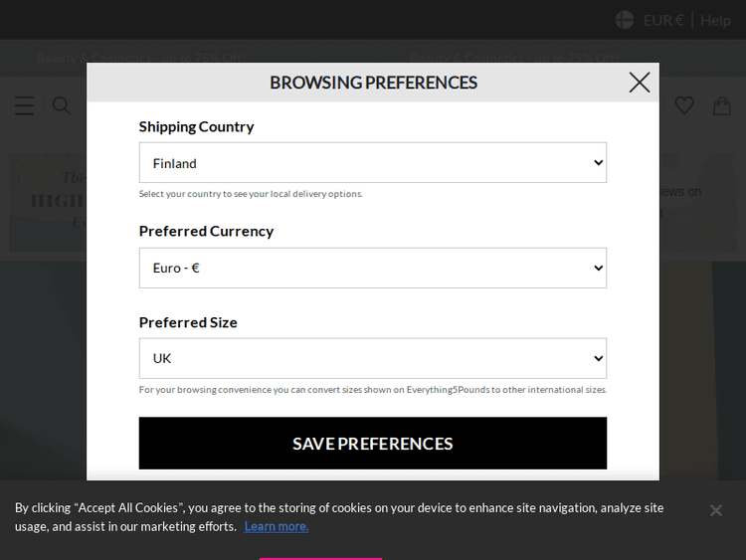Click the pink cookie accept button
This screenshot has width=746, height=560.
(x=320, y=557)
